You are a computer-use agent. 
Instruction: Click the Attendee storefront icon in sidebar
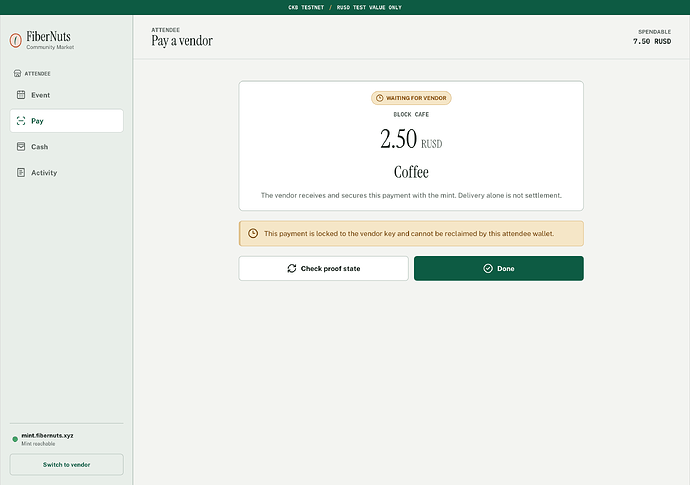[x=18, y=73]
